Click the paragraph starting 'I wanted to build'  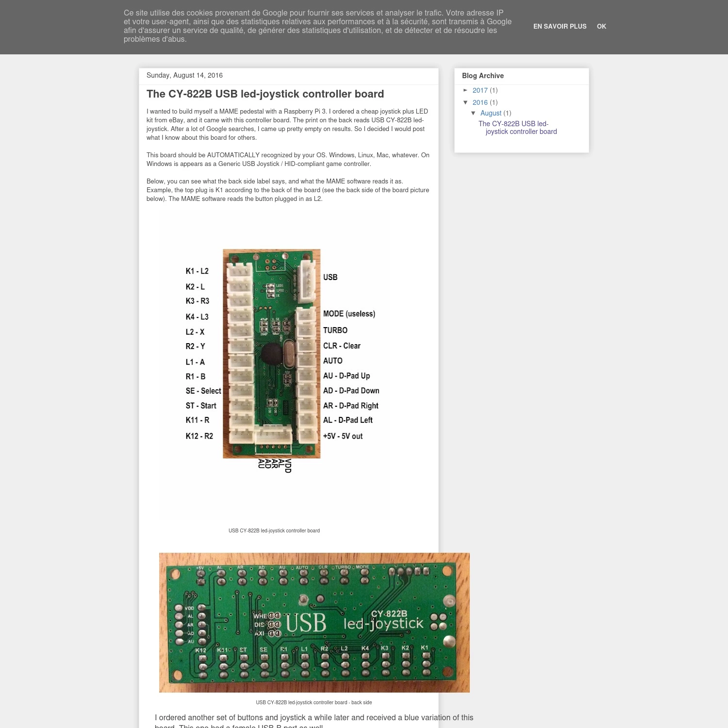pyautogui.click(x=287, y=124)
